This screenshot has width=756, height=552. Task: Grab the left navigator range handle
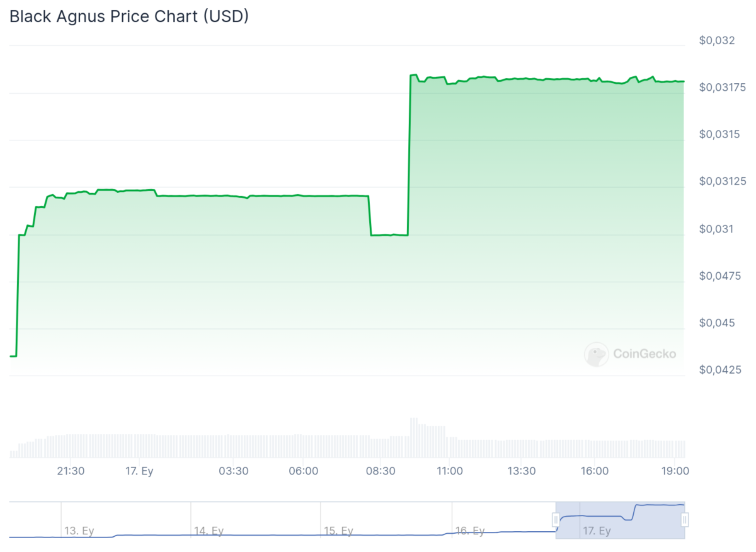point(556,520)
